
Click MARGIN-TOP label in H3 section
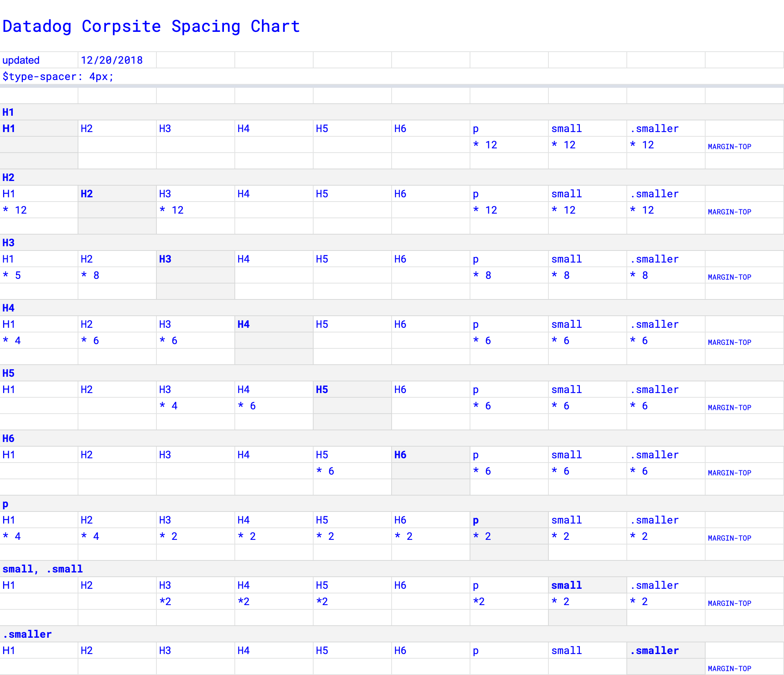click(729, 277)
